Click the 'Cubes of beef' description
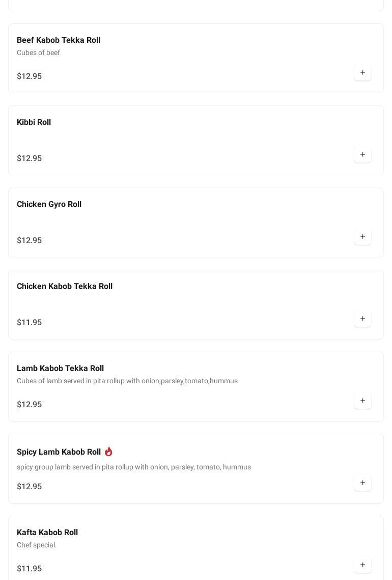 tap(38, 53)
